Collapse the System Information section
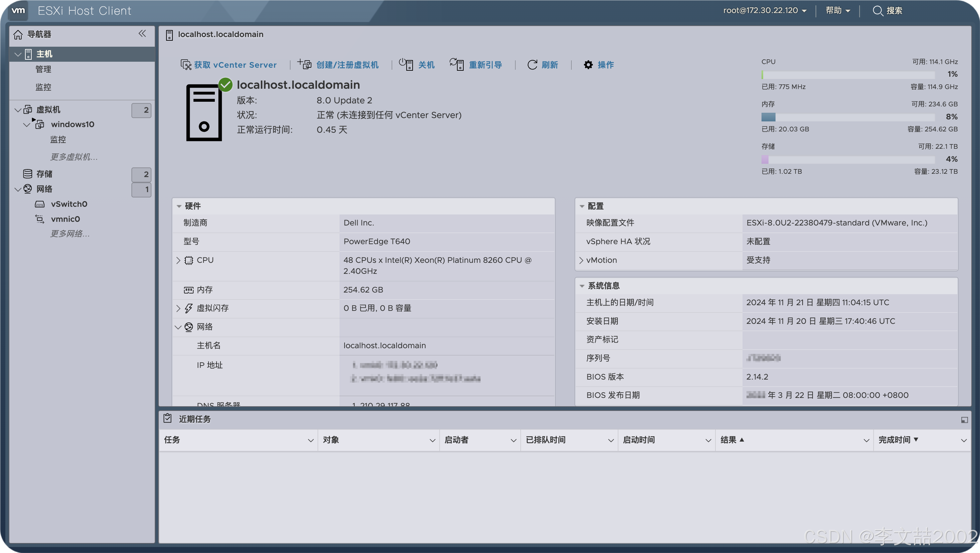The image size is (980, 553). pyautogui.click(x=582, y=286)
